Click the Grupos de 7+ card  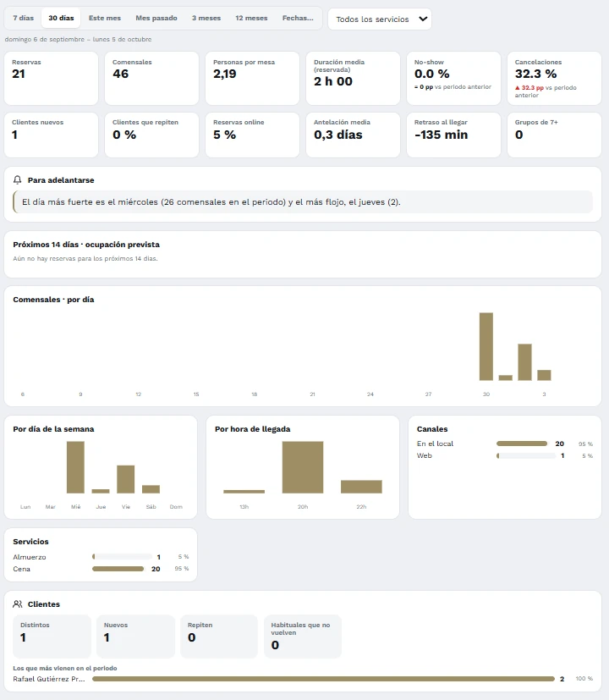coord(554,135)
